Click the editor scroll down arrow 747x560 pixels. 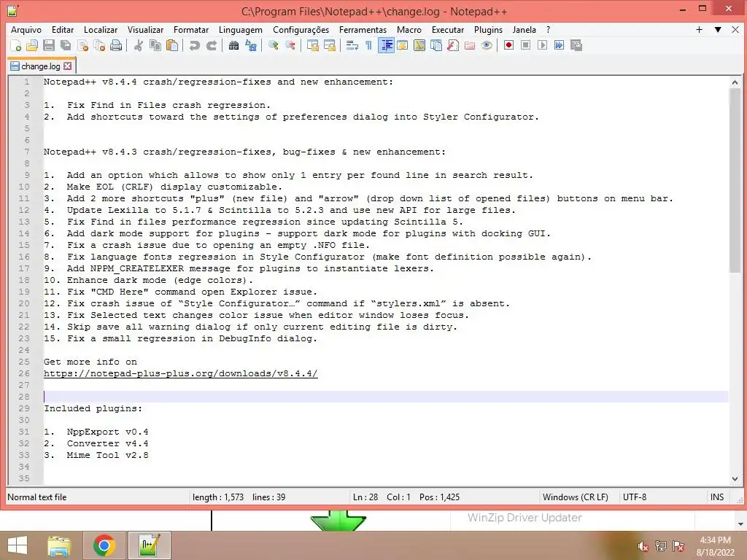coord(735,479)
